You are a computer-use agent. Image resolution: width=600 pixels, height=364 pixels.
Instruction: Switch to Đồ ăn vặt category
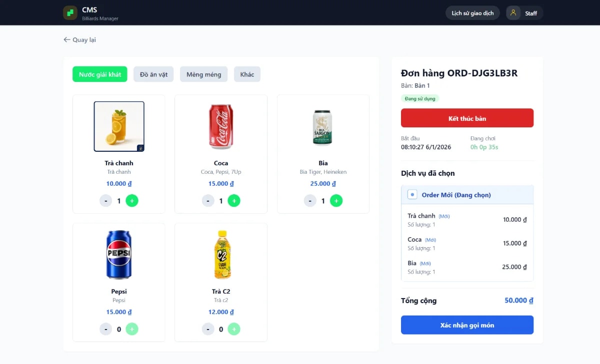pyautogui.click(x=153, y=74)
